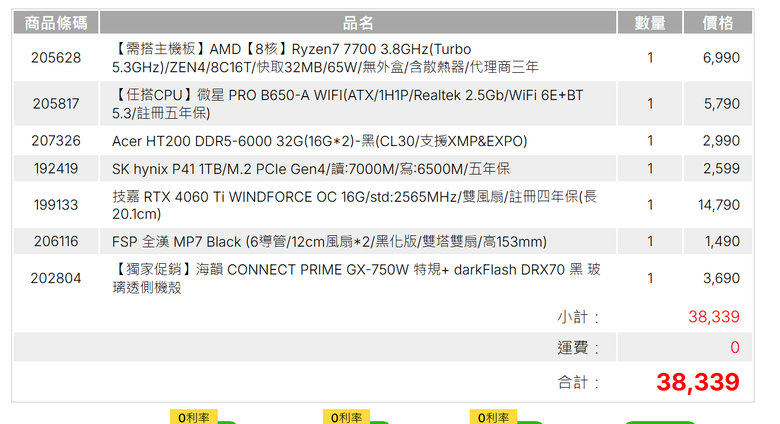Click the 商品條碼 column header
This screenshot has height=424, width=780.
point(55,23)
